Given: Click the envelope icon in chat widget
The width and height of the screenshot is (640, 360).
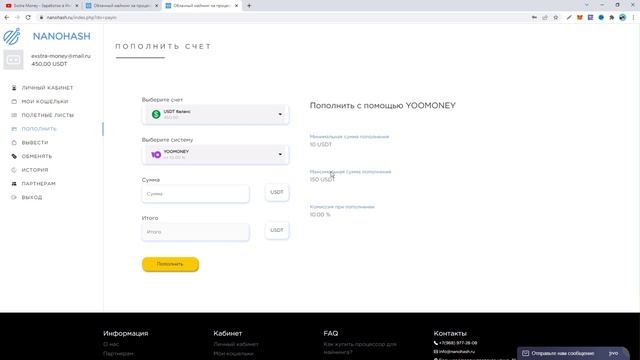Looking at the screenshot, I should [x=525, y=353].
